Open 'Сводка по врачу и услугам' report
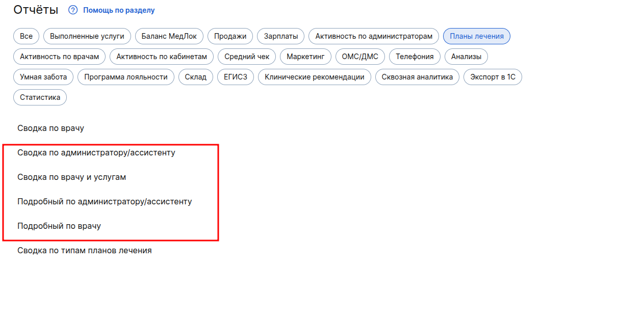Screen dimensions: 644x320 [x=71, y=177]
